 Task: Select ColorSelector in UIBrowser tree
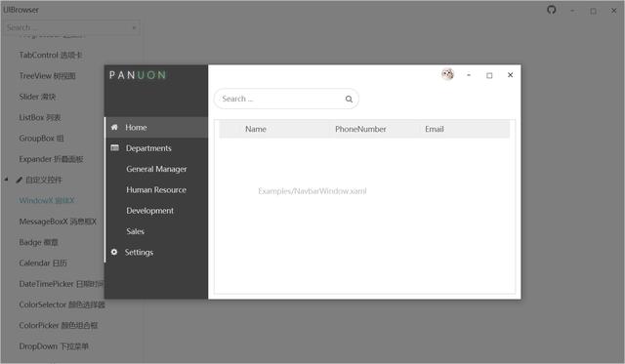[x=62, y=304]
